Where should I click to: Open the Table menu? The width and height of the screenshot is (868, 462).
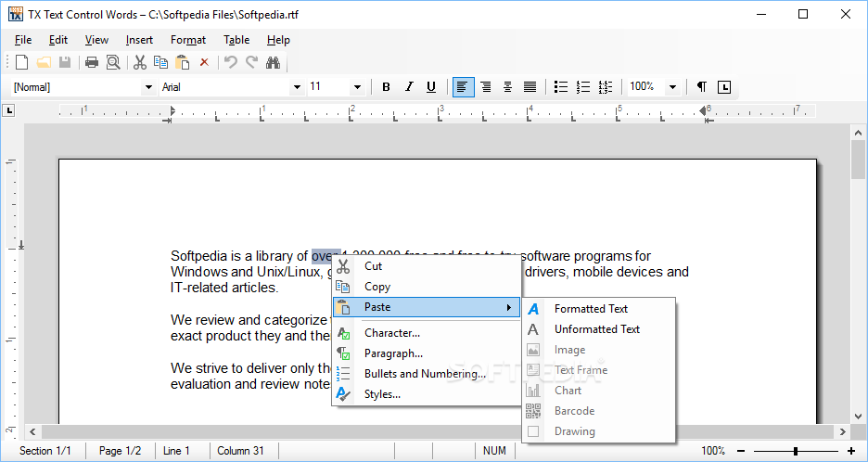[x=236, y=40]
